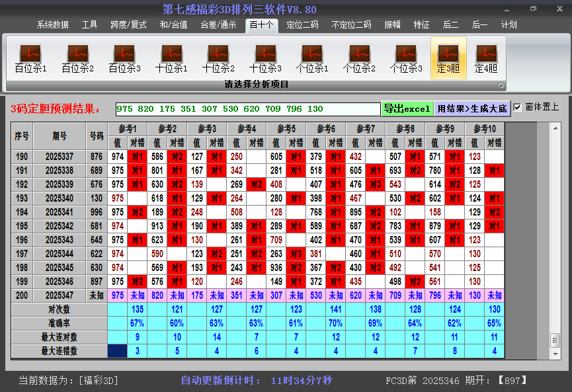
Task: Open the 十位杀1 analysis icon
Action: pos(171,58)
